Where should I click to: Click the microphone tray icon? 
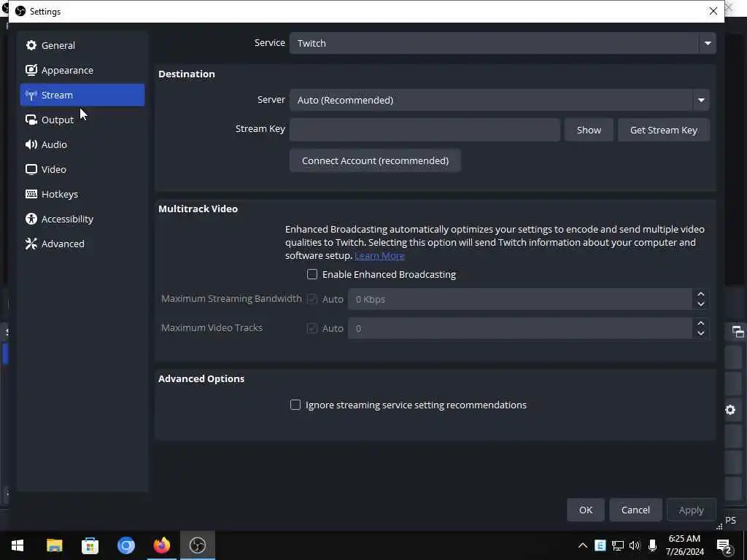(x=653, y=545)
